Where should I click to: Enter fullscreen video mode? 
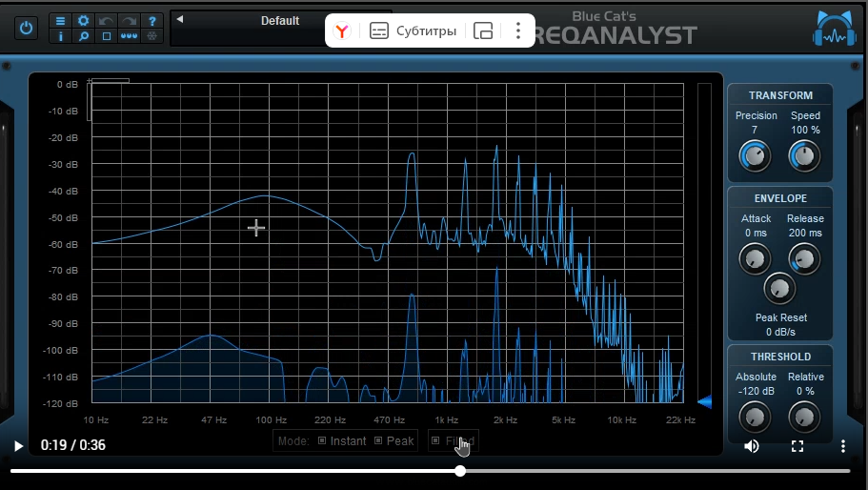[x=797, y=446]
